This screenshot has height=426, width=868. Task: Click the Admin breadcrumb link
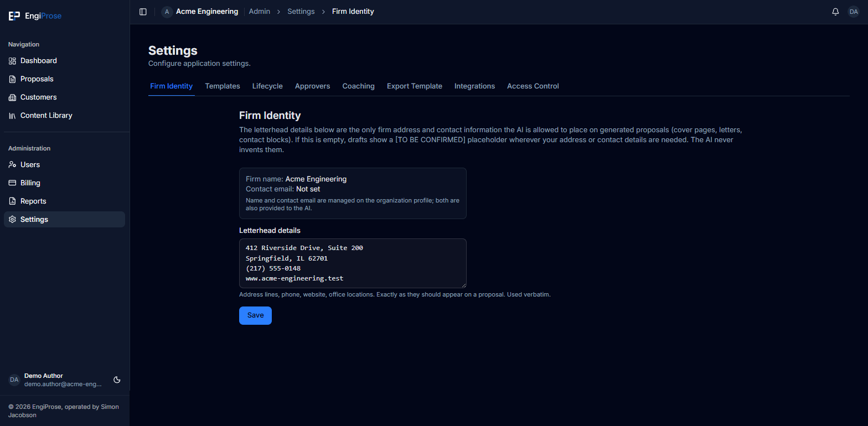260,12
